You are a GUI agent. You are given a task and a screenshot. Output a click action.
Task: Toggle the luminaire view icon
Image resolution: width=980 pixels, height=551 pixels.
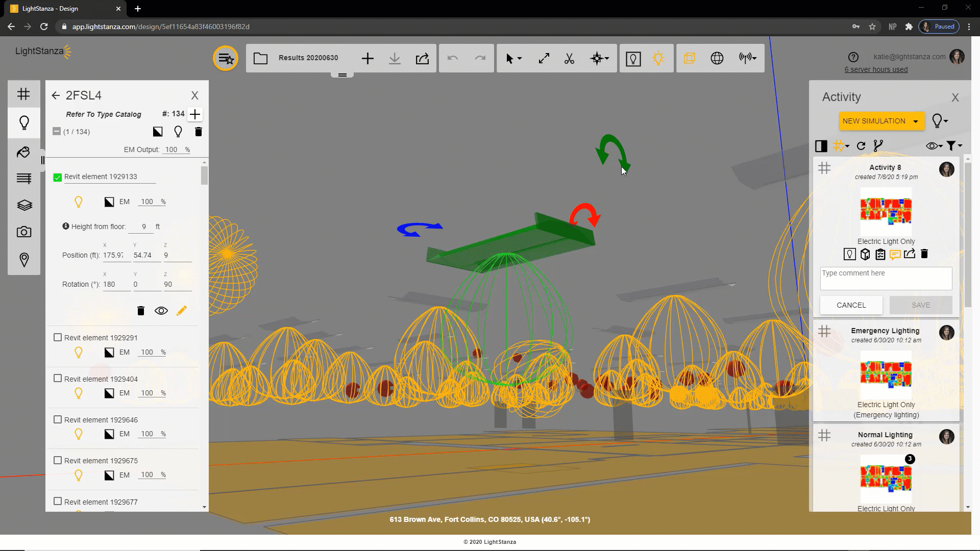633,59
